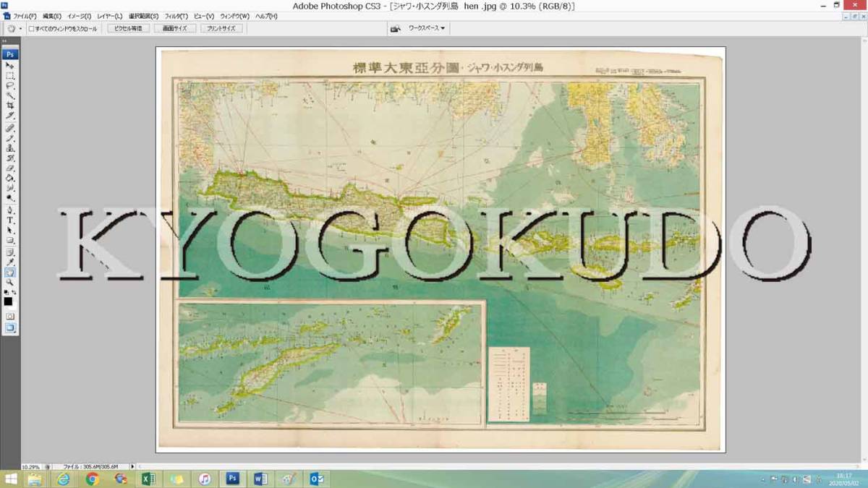Enable すべてのウィンドウをスクロール checkbox
868x488 pixels.
coord(31,29)
